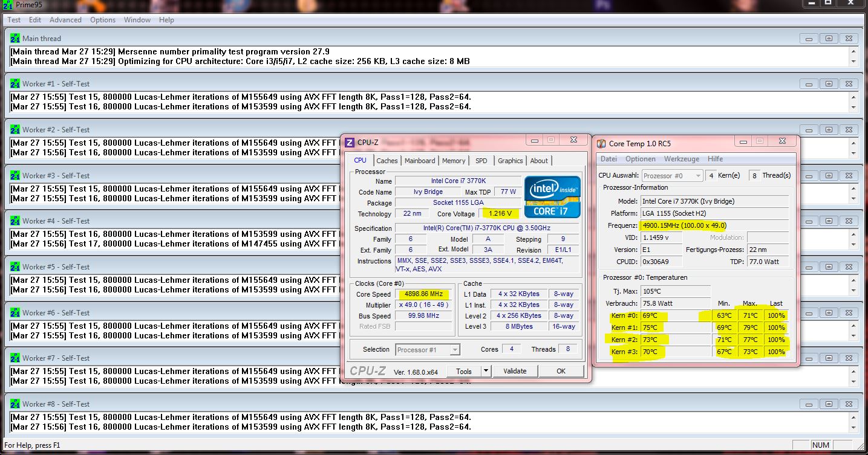
Task: Click the Tj. Max value 105°C
Action: click(676, 291)
